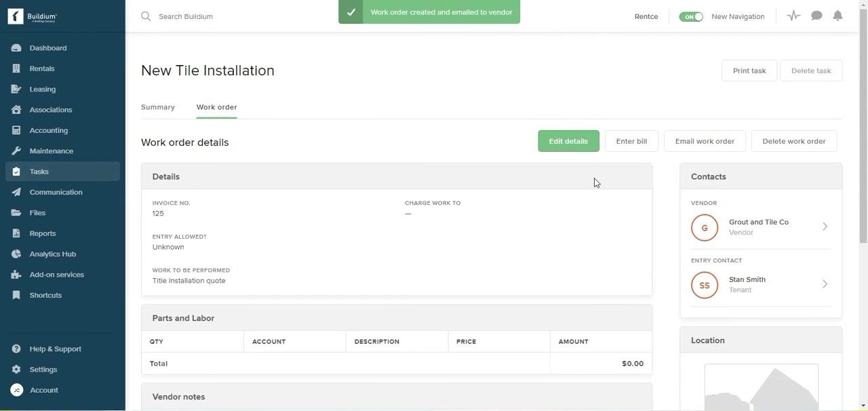Click the Grout and Tile Co name

759,222
